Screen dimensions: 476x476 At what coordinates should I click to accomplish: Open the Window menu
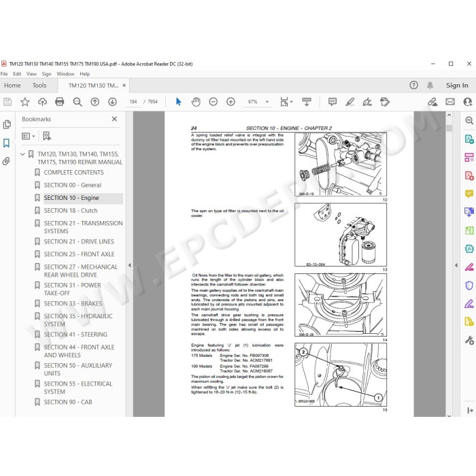click(65, 73)
